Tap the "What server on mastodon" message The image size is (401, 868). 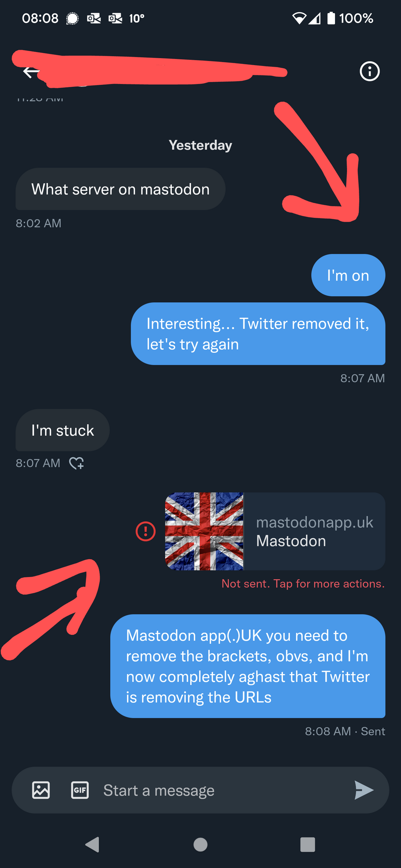(121, 189)
